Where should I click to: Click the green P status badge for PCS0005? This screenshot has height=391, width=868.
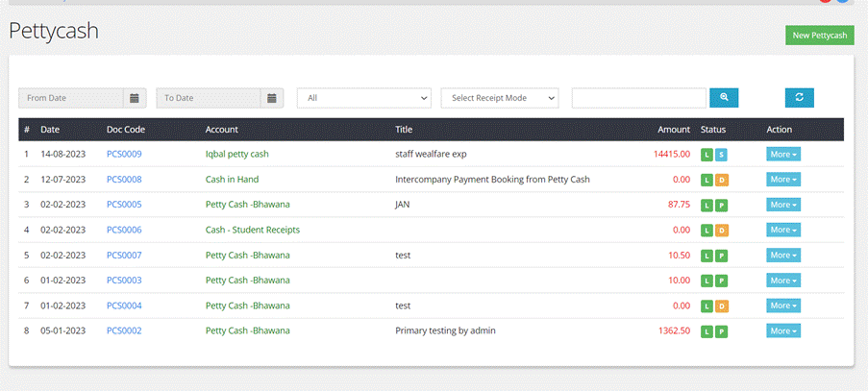721,205
